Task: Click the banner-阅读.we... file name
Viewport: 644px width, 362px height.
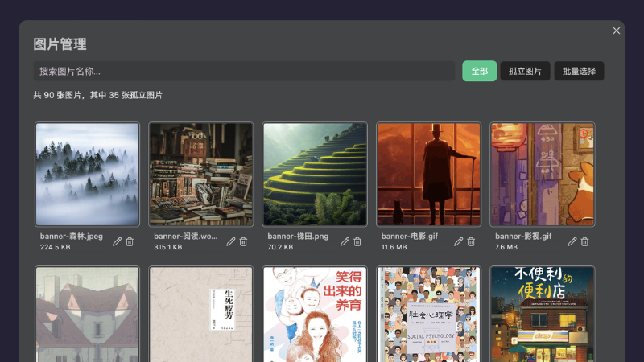Action: pyautogui.click(x=186, y=236)
